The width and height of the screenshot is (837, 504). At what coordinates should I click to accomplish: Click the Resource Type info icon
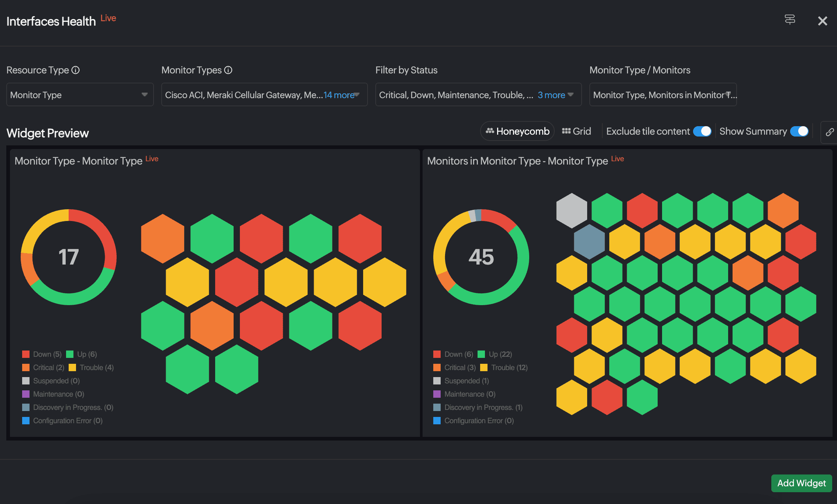pos(76,70)
